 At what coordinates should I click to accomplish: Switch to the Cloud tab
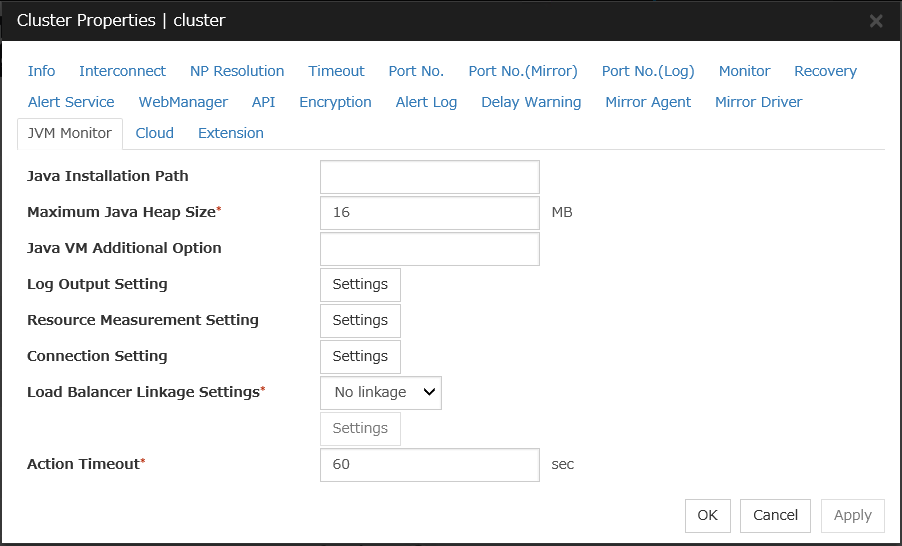[155, 133]
